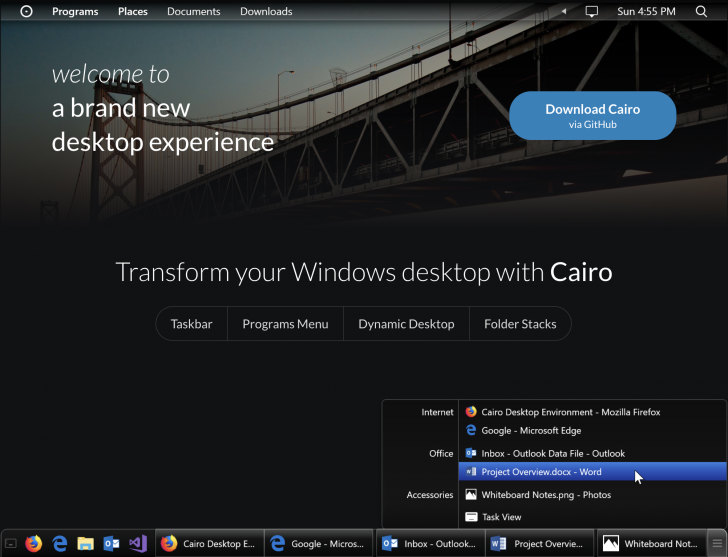Toggle the task list button on the taskbar

click(717, 544)
